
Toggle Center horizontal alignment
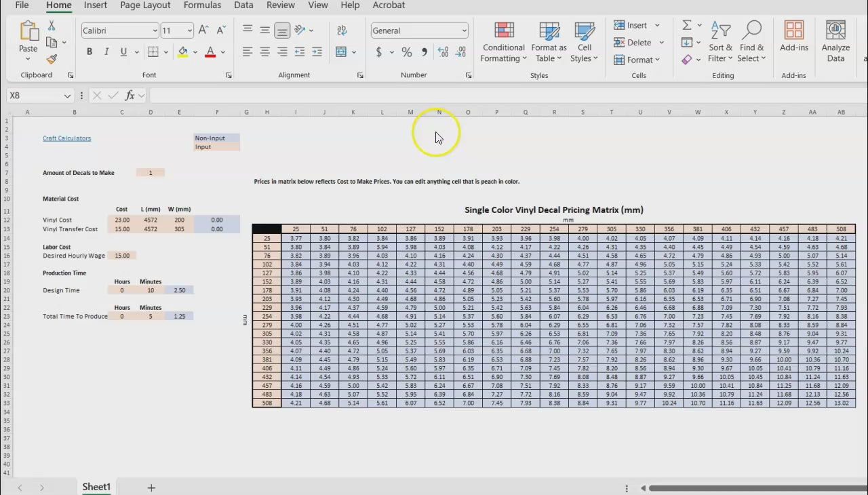pos(264,52)
